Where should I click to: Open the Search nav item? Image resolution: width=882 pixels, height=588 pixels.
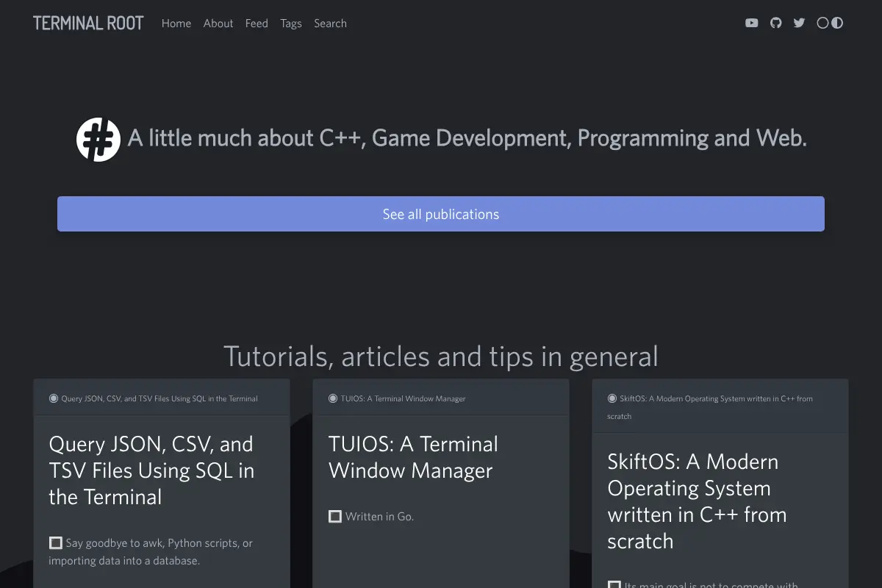pyautogui.click(x=330, y=24)
